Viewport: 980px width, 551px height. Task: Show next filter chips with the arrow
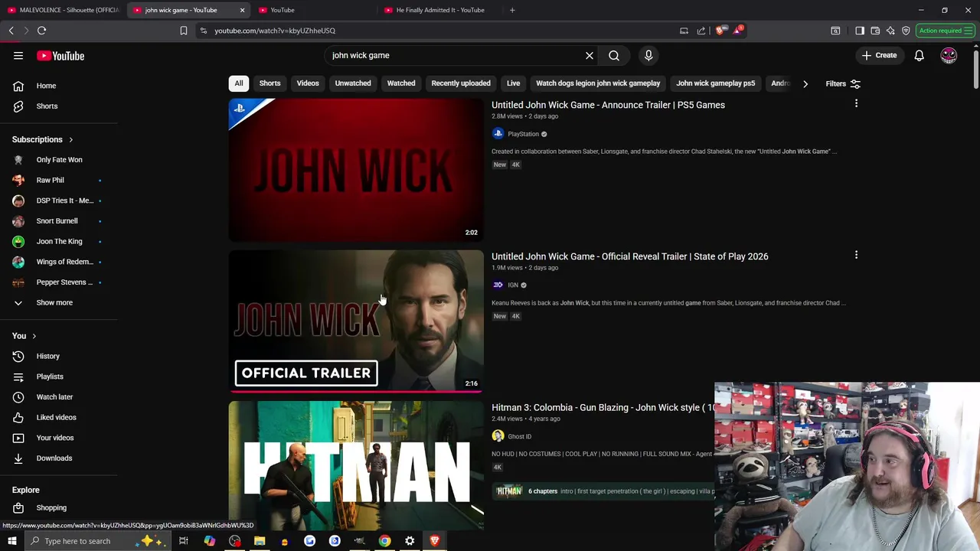pyautogui.click(x=805, y=83)
